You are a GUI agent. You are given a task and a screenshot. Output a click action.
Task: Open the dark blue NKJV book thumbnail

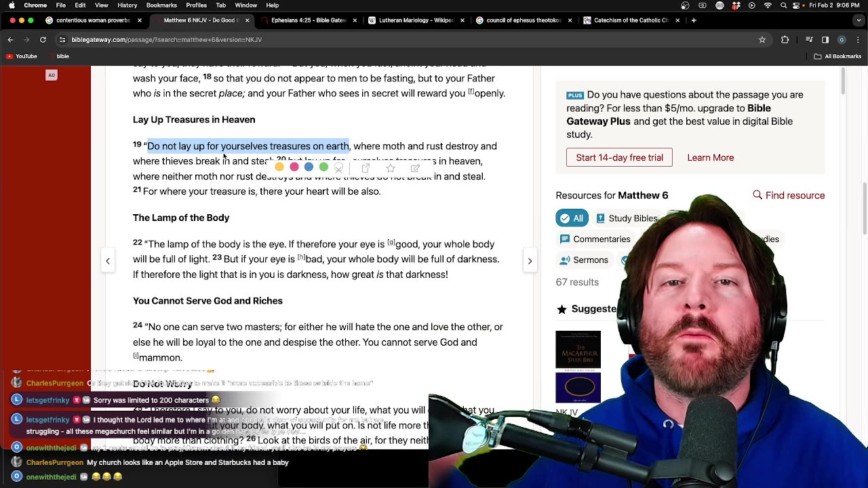578,388
